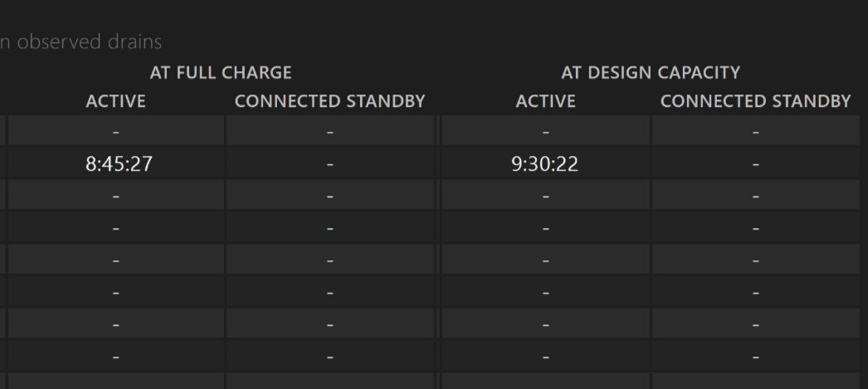The width and height of the screenshot is (868, 389).
Task: Click the 8:45:27 active time value
Action: point(119,164)
